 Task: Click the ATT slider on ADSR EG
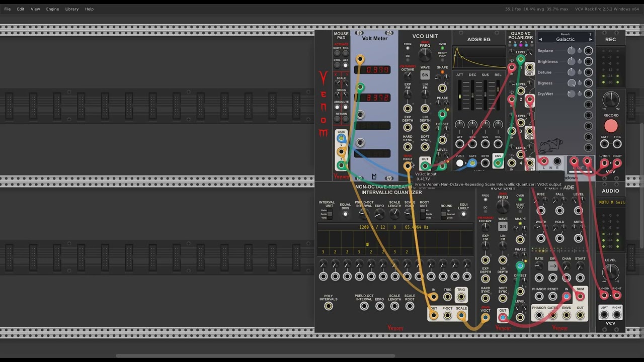(x=460, y=96)
